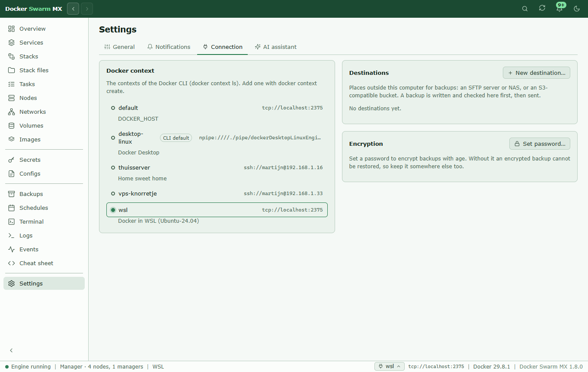Collapse the sidebar with chevron
The width and height of the screenshot is (588, 372).
[x=12, y=350]
